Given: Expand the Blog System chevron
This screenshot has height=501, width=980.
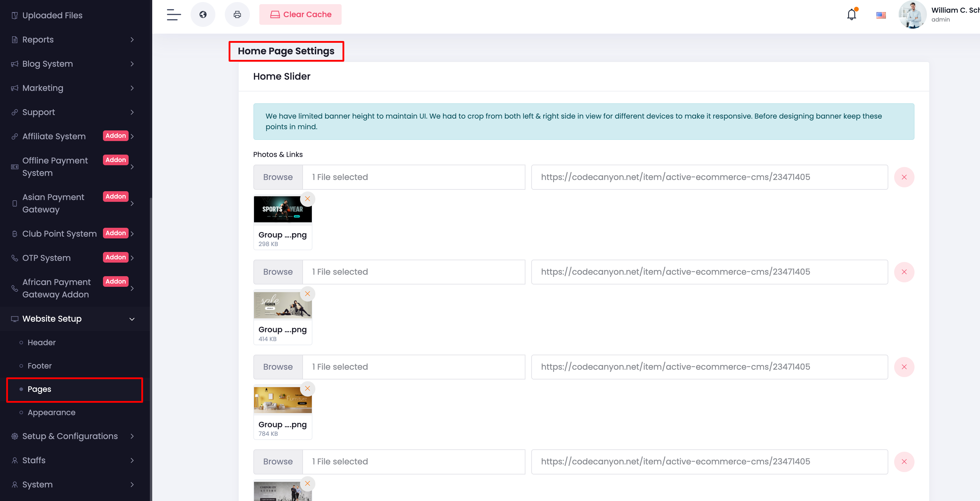Looking at the screenshot, I should point(132,64).
